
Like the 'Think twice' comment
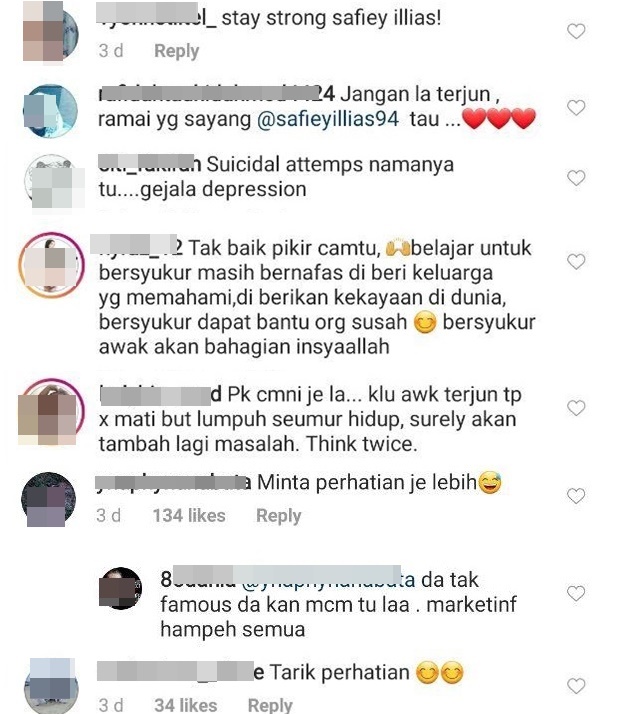(576, 408)
